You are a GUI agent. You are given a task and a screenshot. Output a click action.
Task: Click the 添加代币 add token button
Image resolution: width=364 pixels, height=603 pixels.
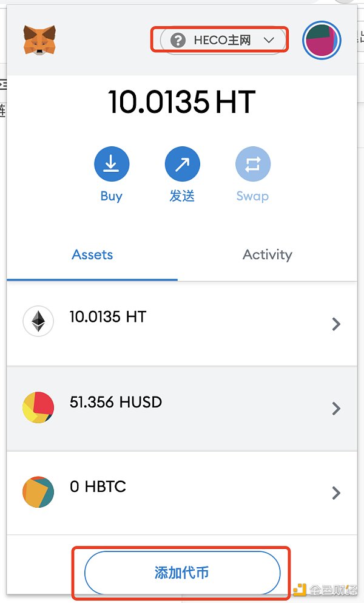coord(182,572)
